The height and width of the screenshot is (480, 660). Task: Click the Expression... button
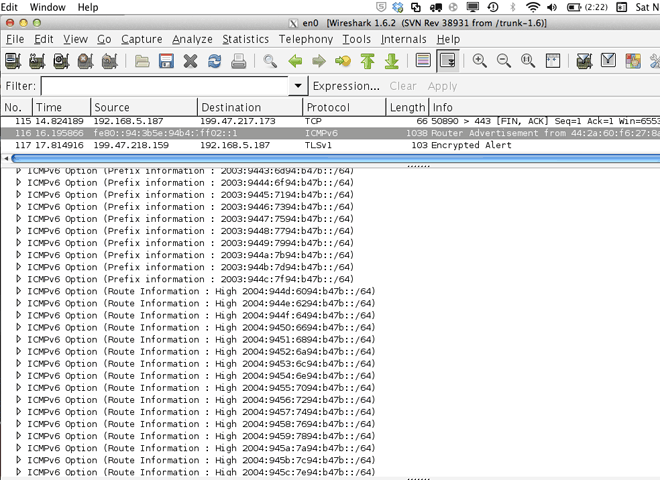346,86
